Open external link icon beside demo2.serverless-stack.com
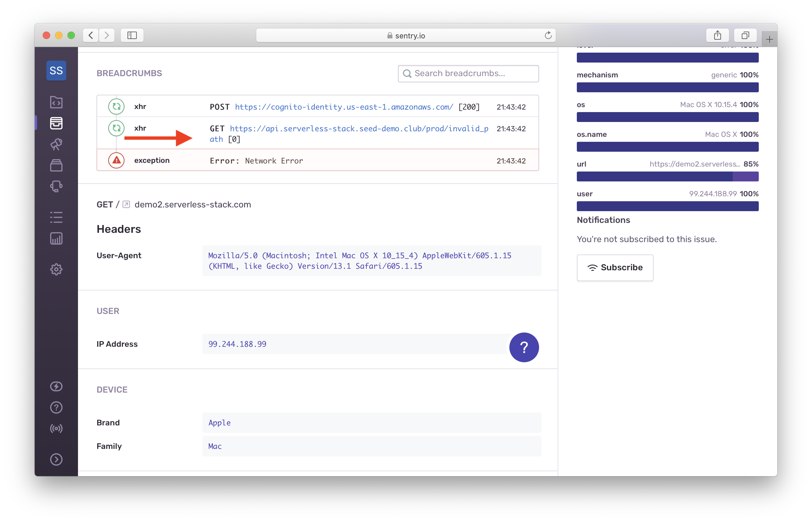812x522 pixels. 126,204
